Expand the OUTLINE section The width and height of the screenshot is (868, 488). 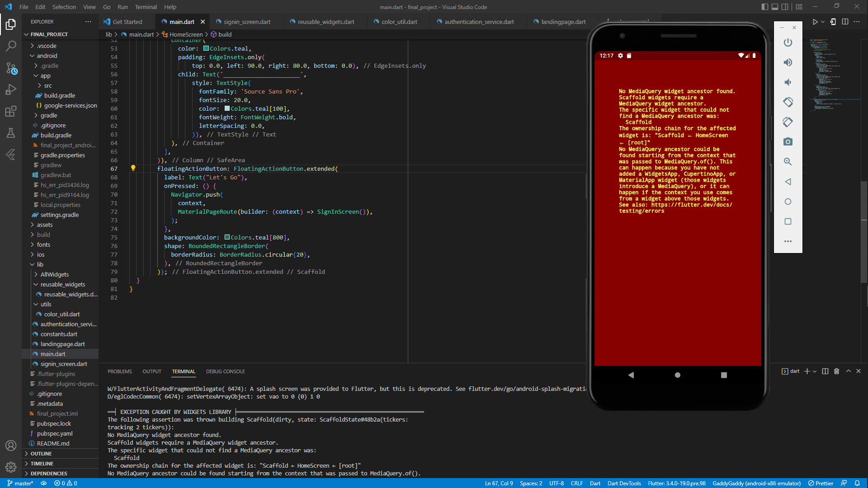pos(41,453)
